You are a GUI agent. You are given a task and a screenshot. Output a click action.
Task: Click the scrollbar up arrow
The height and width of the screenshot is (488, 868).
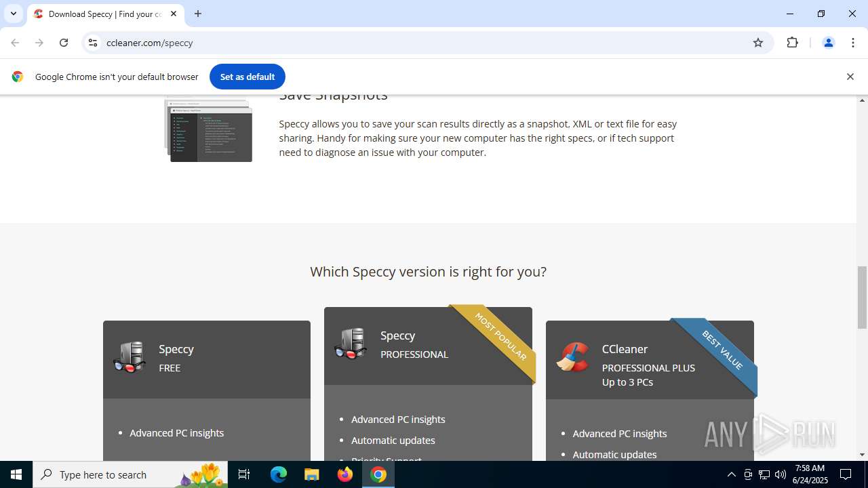coord(862,100)
